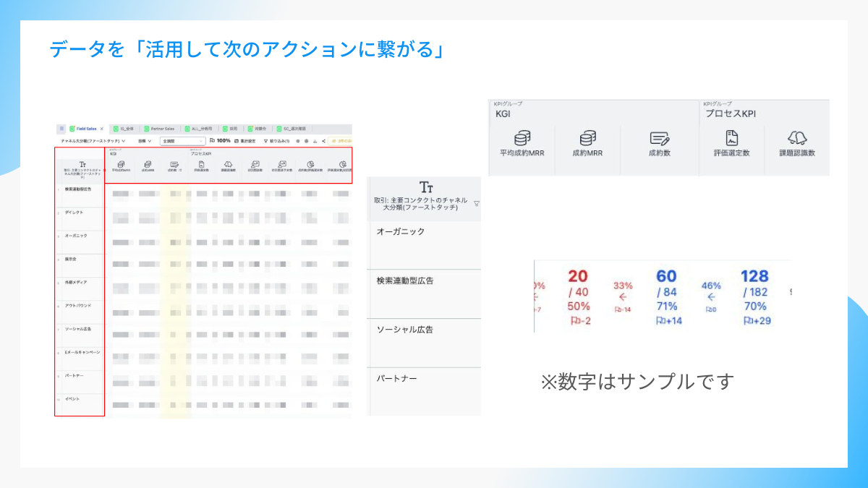Close the Field Sales tab
The width and height of the screenshot is (868, 488).
click(102, 129)
